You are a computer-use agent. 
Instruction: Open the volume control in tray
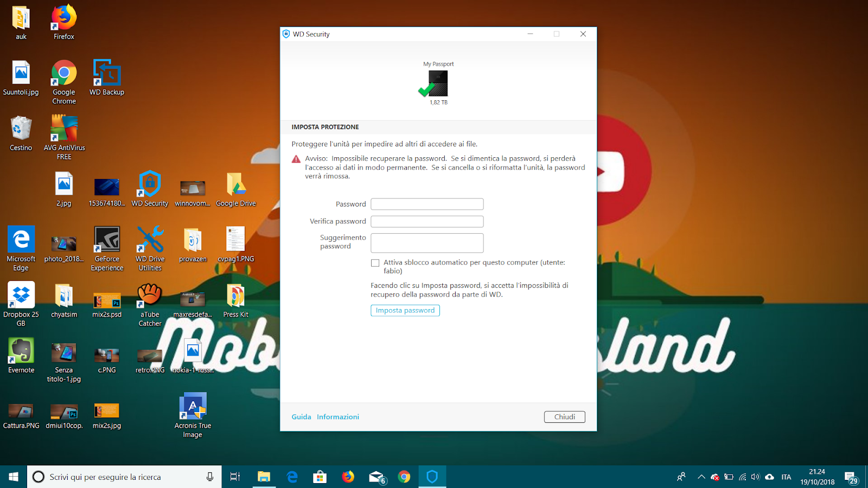point(756,477)
